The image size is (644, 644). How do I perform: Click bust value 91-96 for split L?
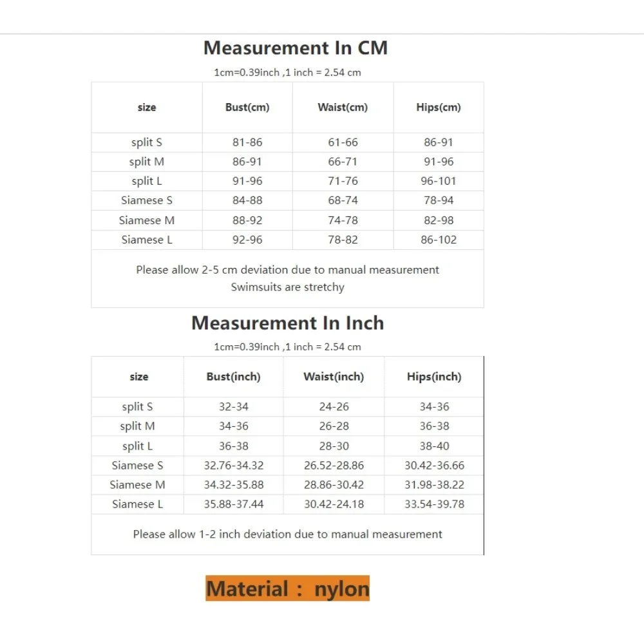click(247, 181)
